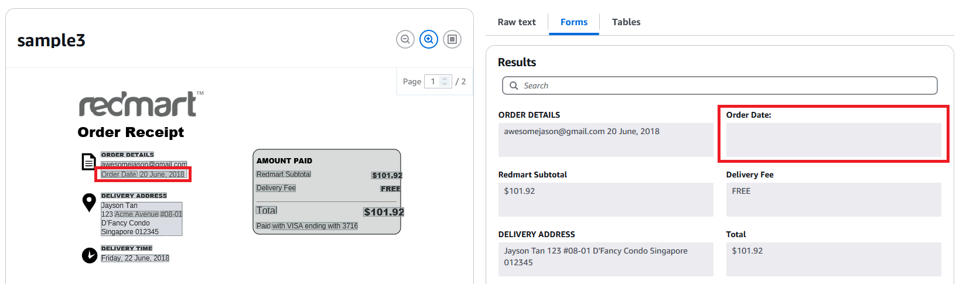Switch to the Raw text tab
980x284 pixels.
pos(517,22)
